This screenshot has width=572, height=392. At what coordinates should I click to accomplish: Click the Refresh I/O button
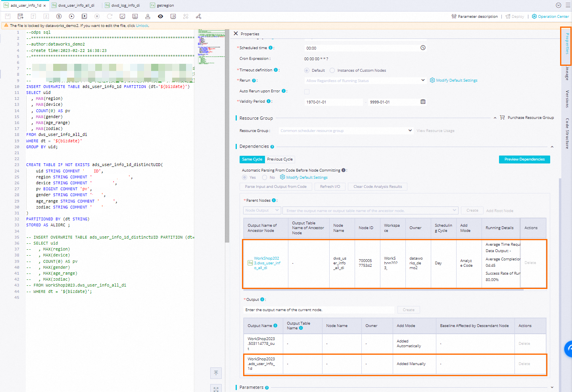pos(330,187)
